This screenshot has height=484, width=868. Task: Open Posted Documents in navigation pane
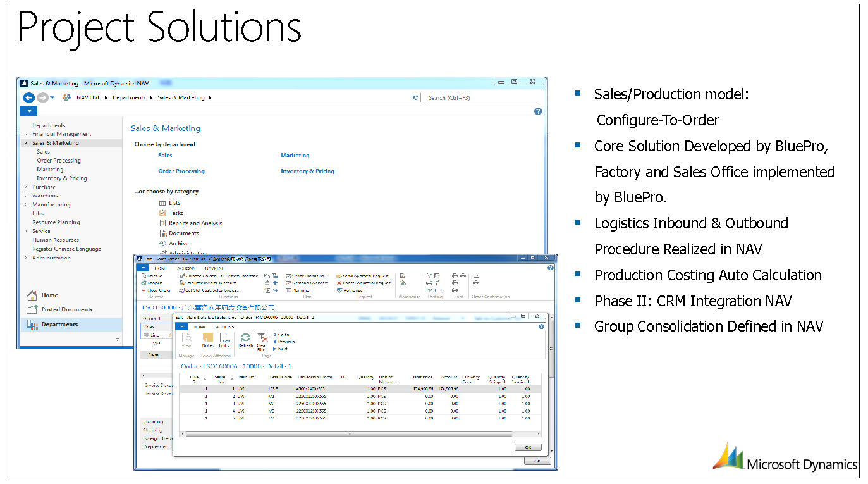coord(66,310)
